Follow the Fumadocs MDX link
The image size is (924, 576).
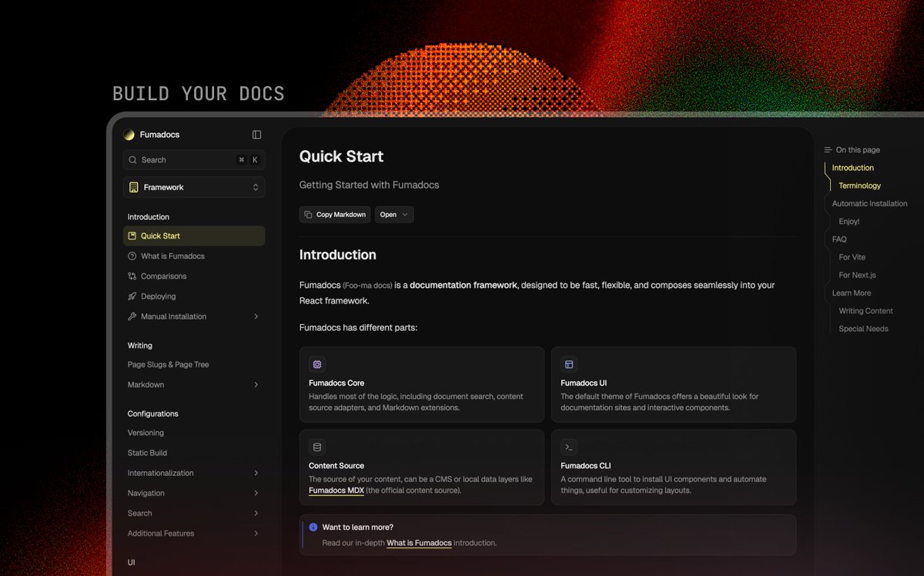[336, 491]
